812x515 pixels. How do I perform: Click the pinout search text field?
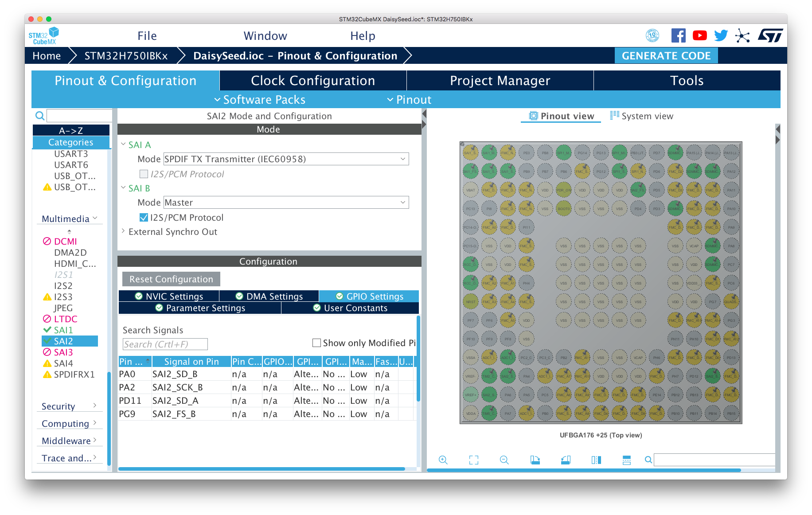click(x=714, y=460)
